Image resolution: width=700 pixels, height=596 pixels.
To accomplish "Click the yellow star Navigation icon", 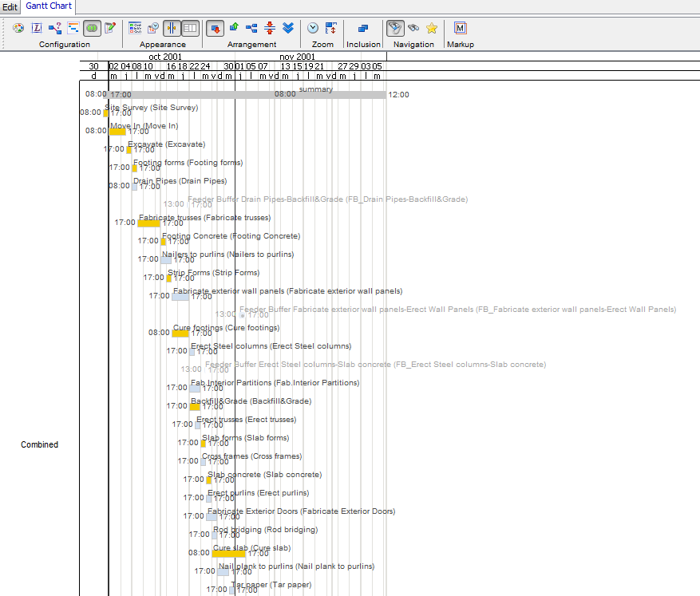I will tap(431, 28).
